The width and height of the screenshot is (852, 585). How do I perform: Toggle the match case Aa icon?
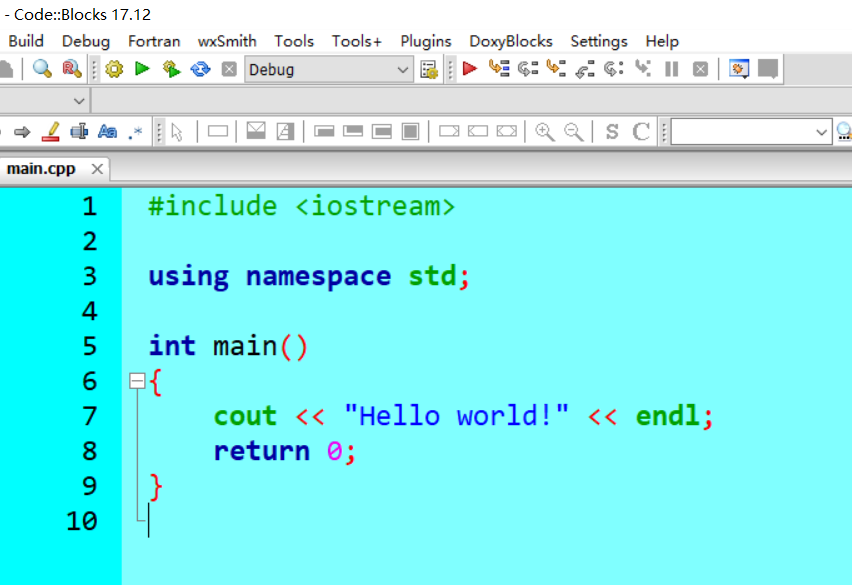pyautogui.click(x=108, y=131)
